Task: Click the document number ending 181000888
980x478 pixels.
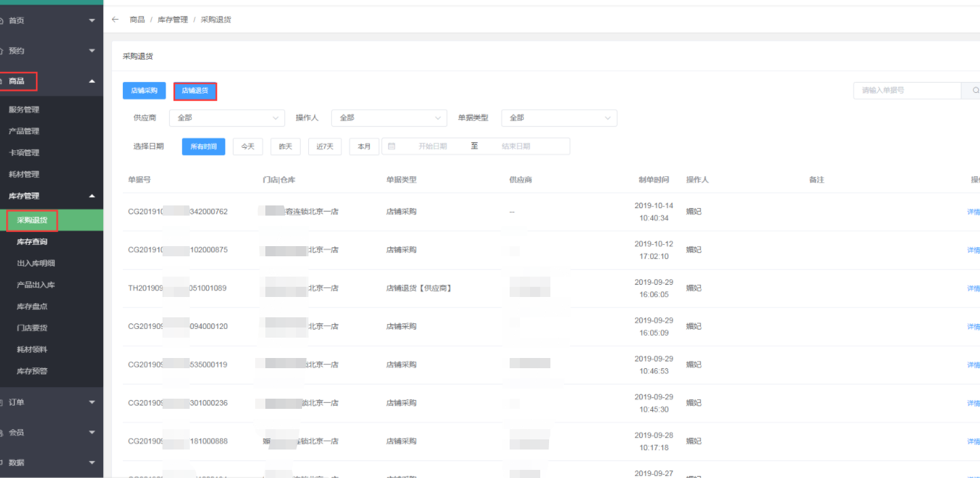Action: click(178, 441)
